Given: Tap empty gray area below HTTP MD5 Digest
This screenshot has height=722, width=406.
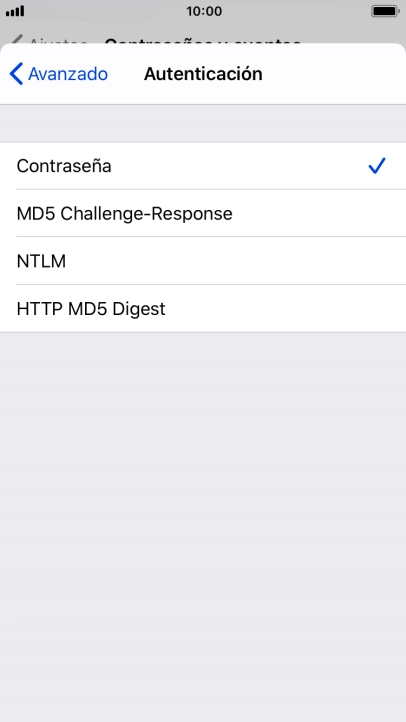Looking at the screenshot, I should 203,525.
